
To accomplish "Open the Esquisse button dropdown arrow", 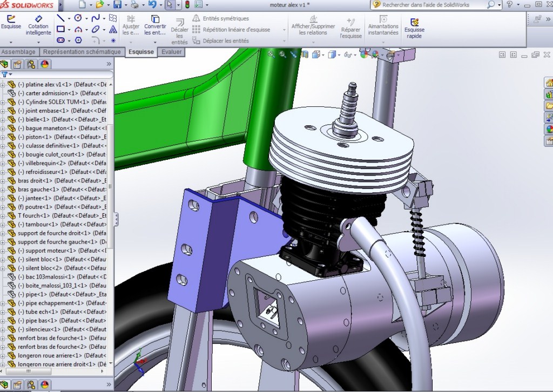I will click(11, 42).
